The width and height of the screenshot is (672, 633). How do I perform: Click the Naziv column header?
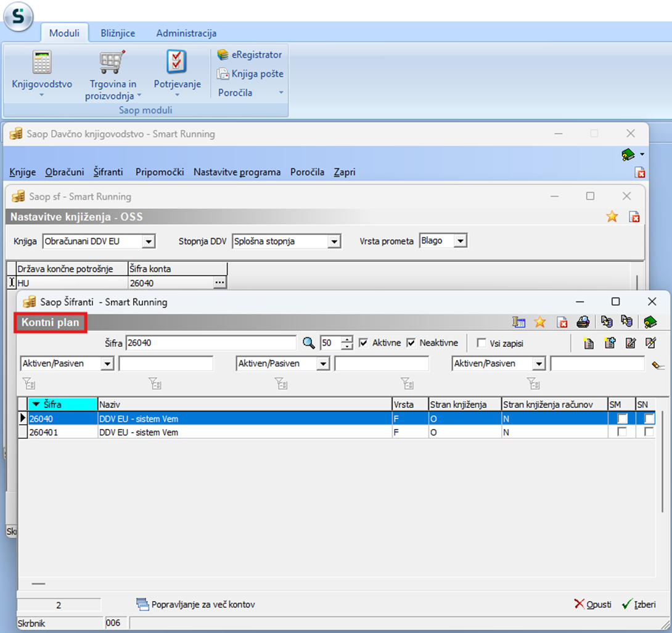[245, 404]
